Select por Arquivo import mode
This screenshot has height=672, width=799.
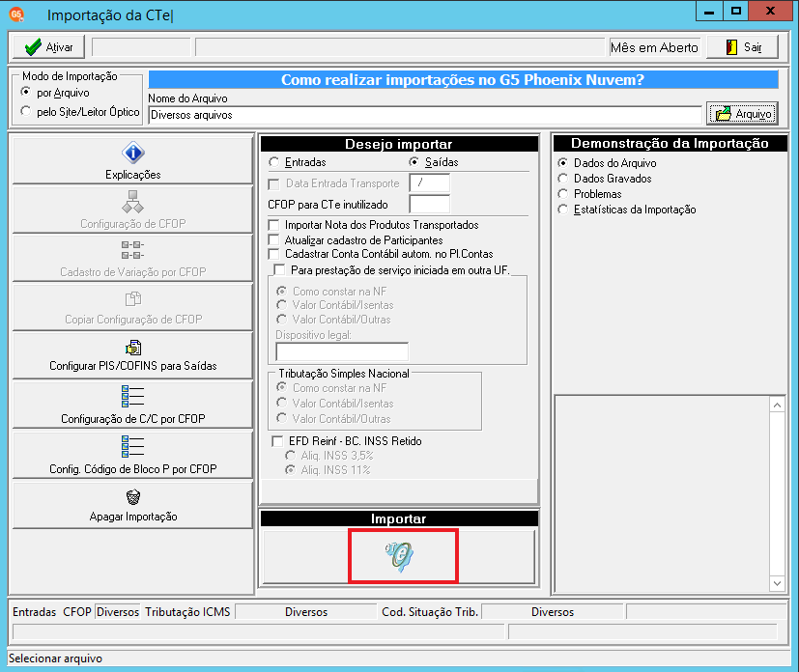(x=25, y=92)
